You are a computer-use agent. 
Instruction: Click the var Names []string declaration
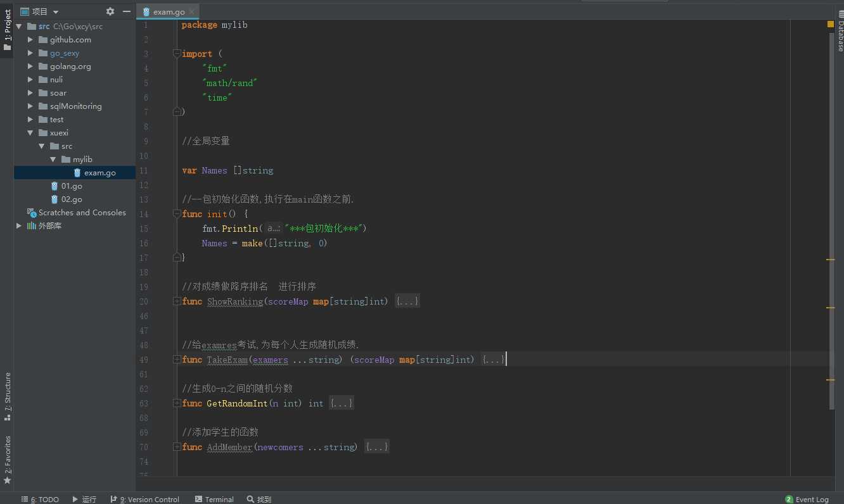[x=227, y=170]
